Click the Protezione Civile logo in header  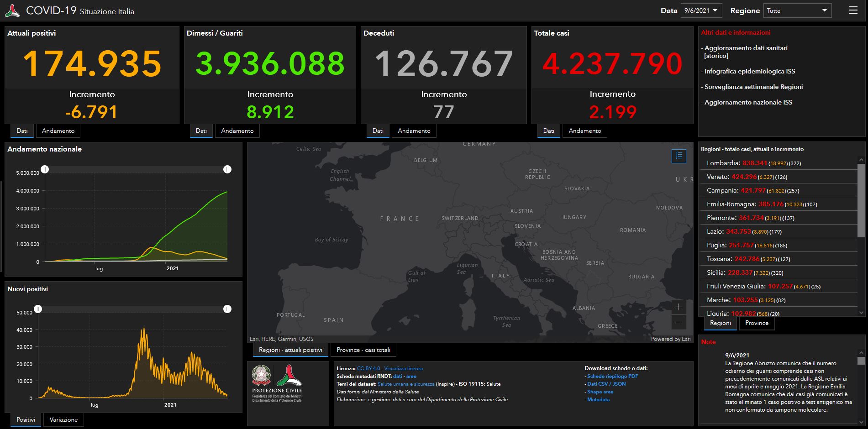(x=12, y=10)
